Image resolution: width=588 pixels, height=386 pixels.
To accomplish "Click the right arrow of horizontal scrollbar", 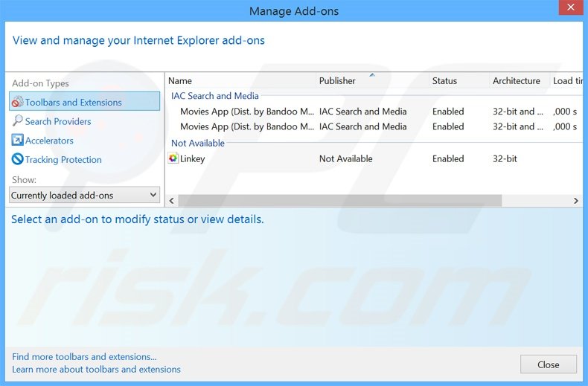I will (x=576, y=201).
